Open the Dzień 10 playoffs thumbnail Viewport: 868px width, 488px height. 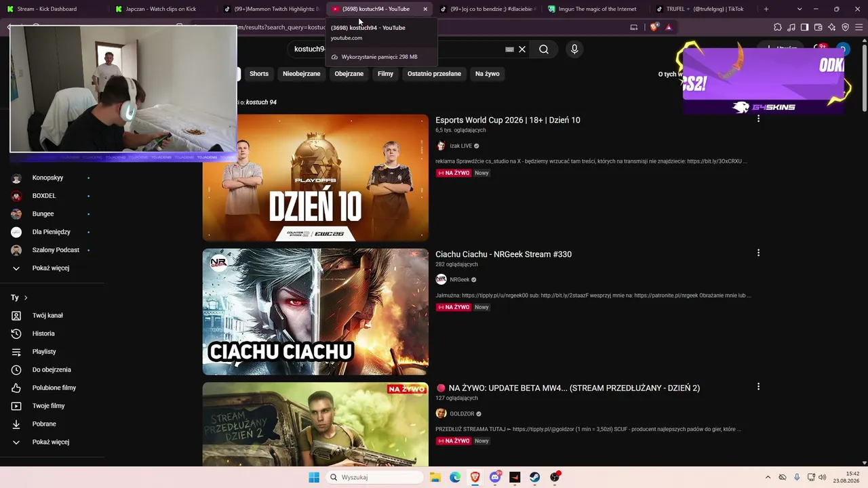(315, 178)
